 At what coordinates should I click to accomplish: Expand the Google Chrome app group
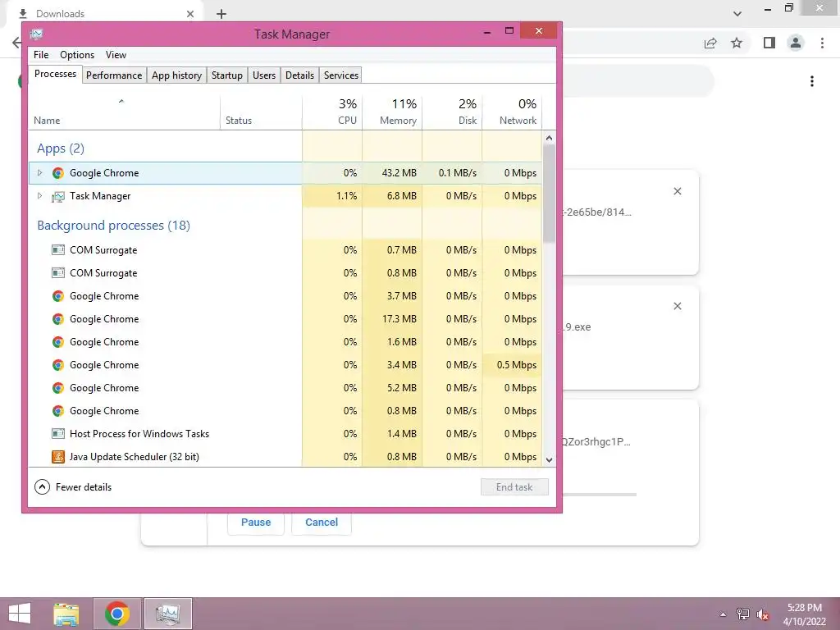tap(39, 172)
